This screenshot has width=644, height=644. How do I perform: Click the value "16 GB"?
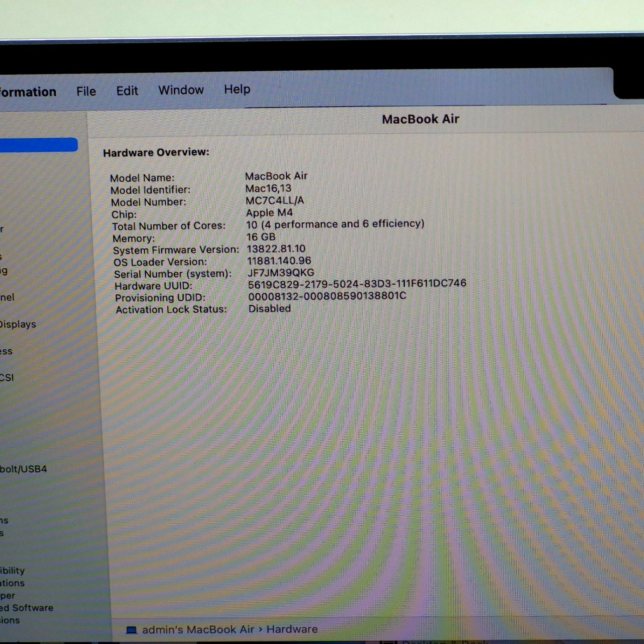tap(261, 237)
